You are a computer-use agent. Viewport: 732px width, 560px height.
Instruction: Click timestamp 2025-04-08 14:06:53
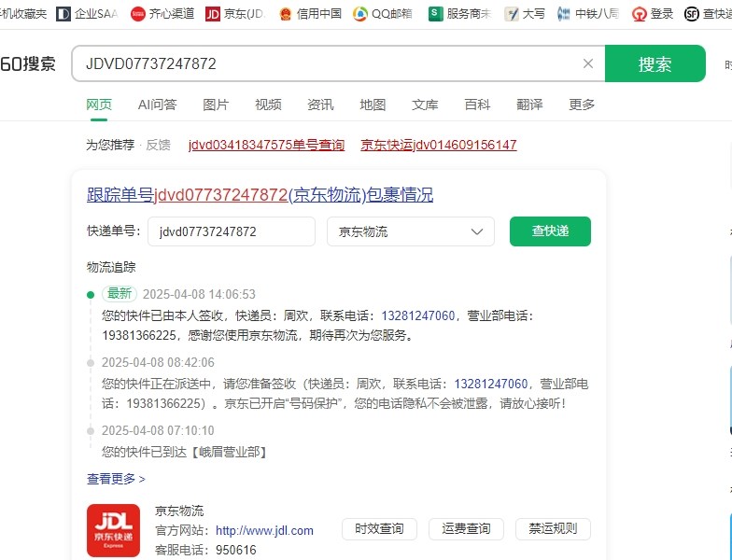199,295
